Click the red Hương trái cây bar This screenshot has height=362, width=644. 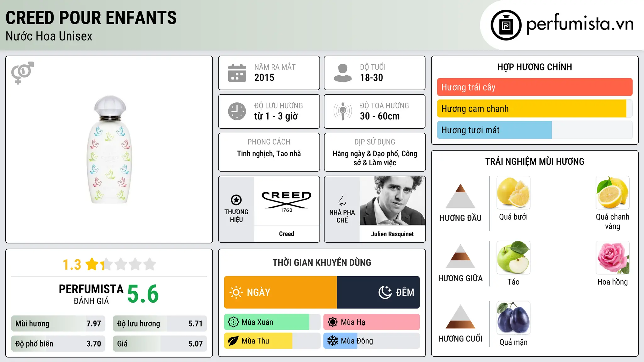[x=535, y=87]
